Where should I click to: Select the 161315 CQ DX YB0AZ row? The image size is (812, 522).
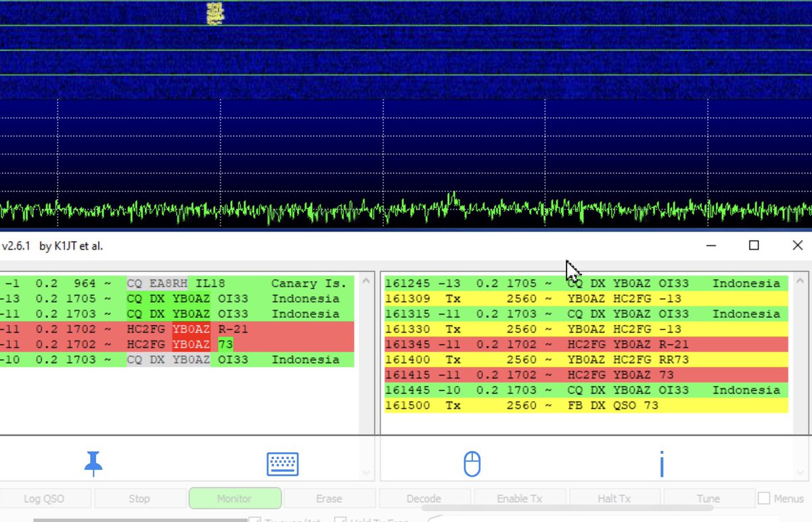[586, 313]
